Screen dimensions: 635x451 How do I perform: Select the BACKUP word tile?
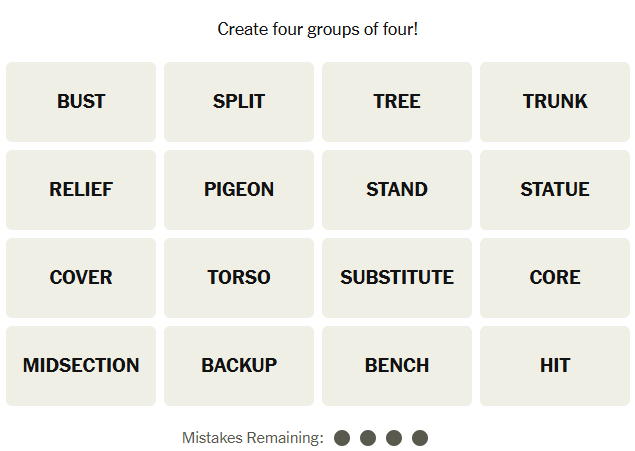click(x=239, y=366)
